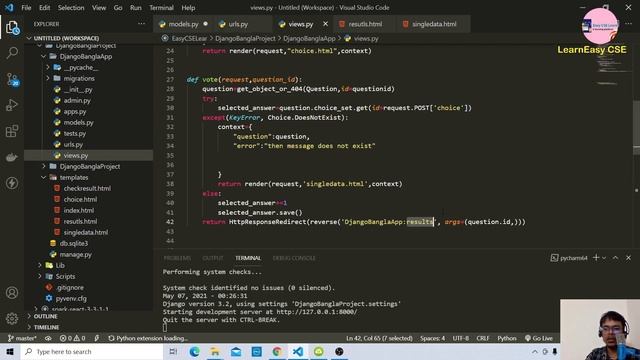The height and width of the screenshot is (360, 640).
Task: Open the Explorer view in activity bar
Action: tap(12, 28)
